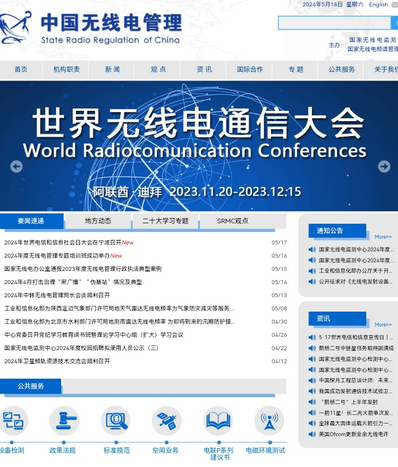Open 机构职责 navigation item
The height and width of the screenshot is (467, 398).
point(66,69)
